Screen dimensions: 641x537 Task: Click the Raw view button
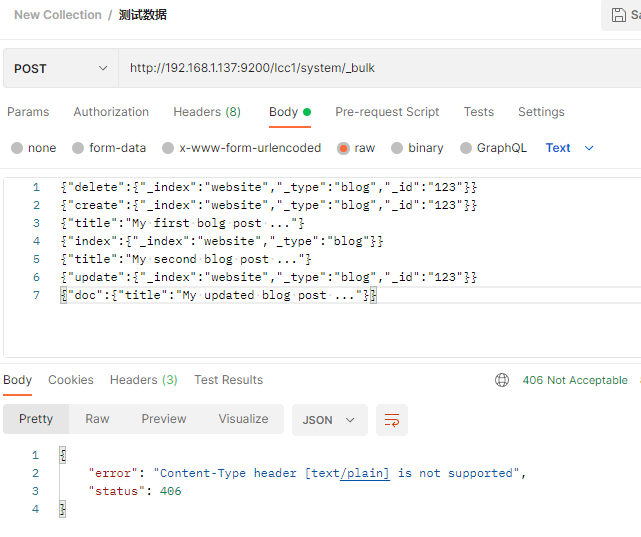coord(97,419)
